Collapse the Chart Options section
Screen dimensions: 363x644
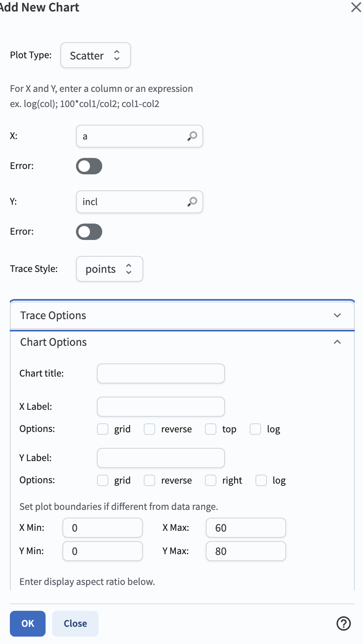click(182, 342)
